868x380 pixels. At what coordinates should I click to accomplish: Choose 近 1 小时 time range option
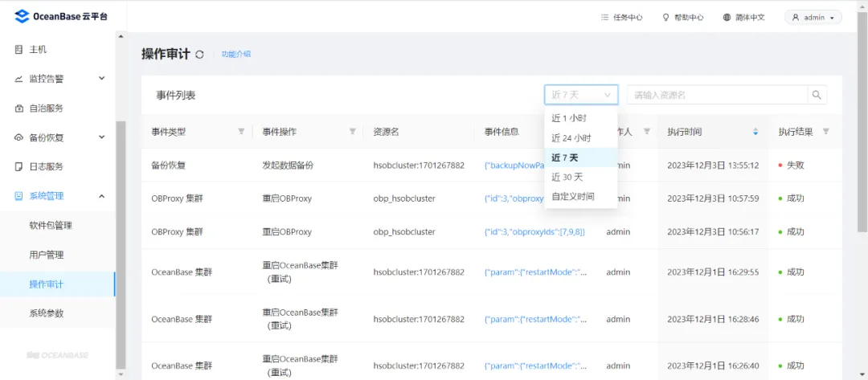pyautogui.click(x=568, y=118)
